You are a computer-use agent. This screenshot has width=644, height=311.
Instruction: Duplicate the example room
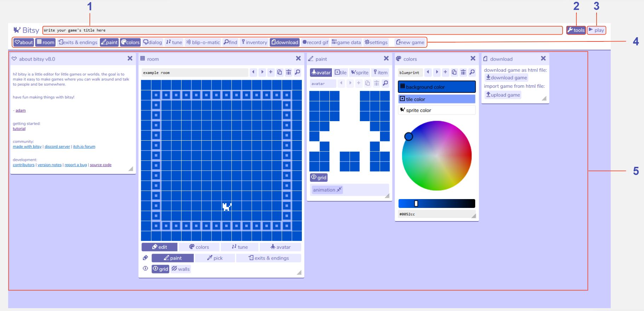(280, 72)
